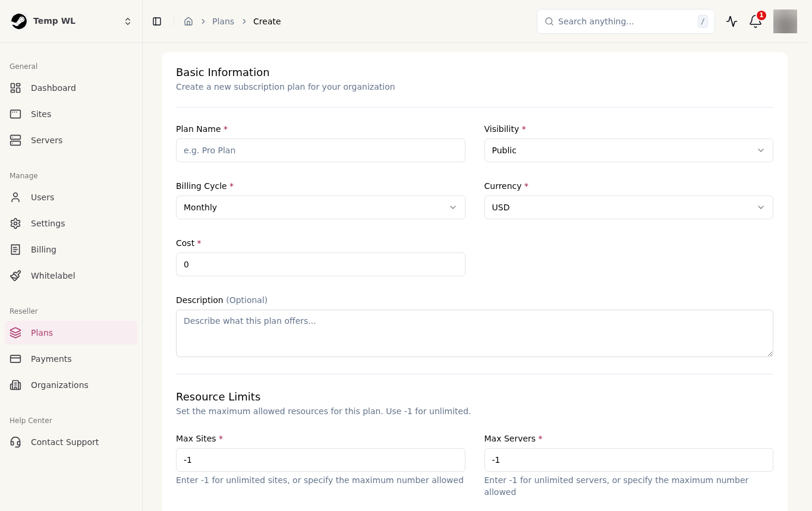Screen dimensions: 812x511
Task: Click the Temp WL logo icon
Action: [19, 21]
